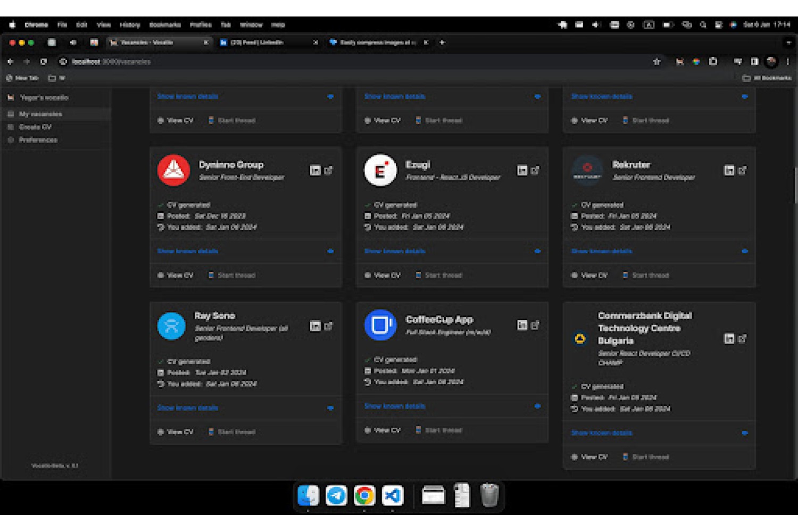Viewport: 798px width, 532px height.
Task: Click expand arrow on Dyninno Group card
Action: 330,251
